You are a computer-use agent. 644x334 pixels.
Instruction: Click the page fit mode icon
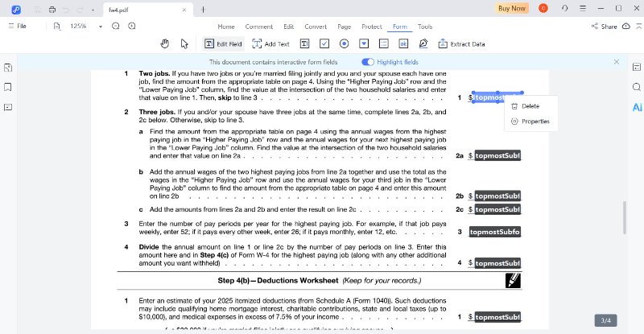(57, 27)
